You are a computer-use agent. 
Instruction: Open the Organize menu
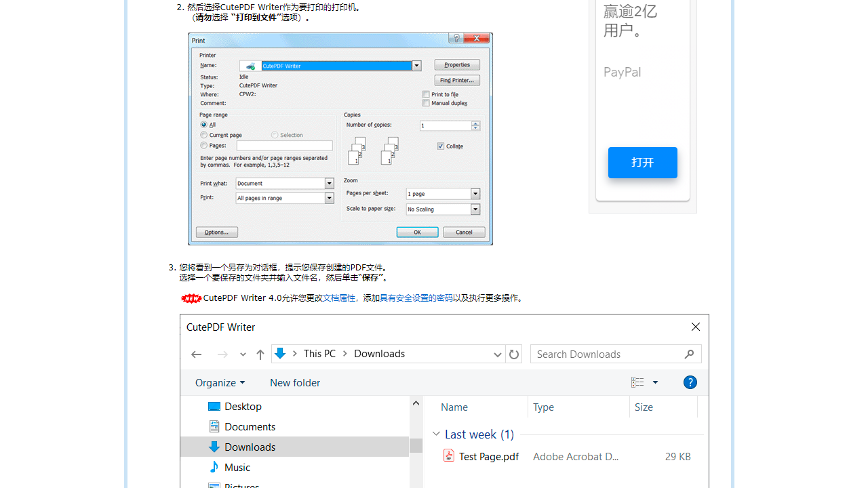tap(219, 382)
